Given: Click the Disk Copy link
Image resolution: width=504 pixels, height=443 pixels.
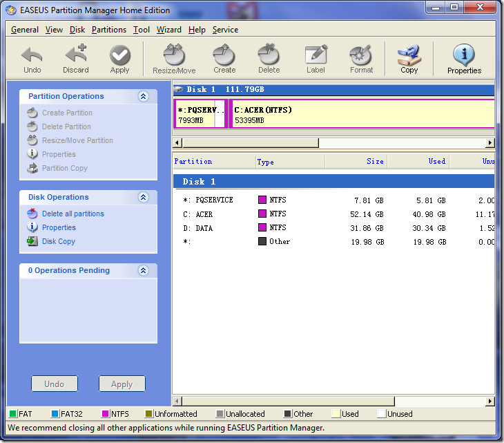Looking at the screenshot, I should (x=59, y=241).
